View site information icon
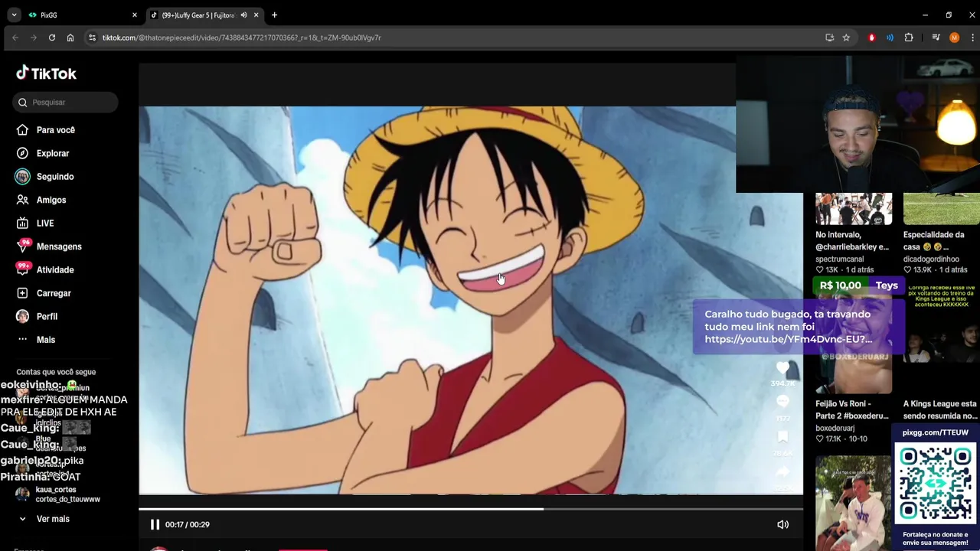Image resolution: width=980 pixels, height=551 pixels. click(93, 37)
